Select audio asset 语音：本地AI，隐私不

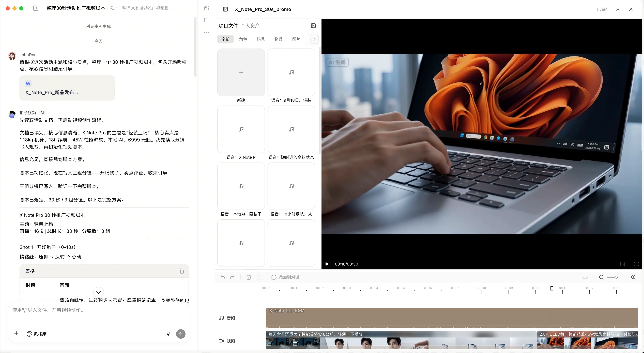[241, 186]
